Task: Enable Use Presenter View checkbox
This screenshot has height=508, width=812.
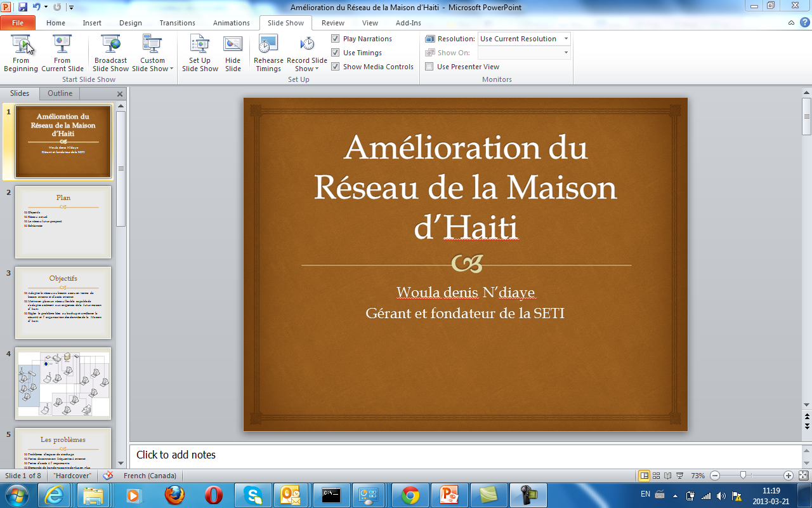Action: [x=429, y=67]
